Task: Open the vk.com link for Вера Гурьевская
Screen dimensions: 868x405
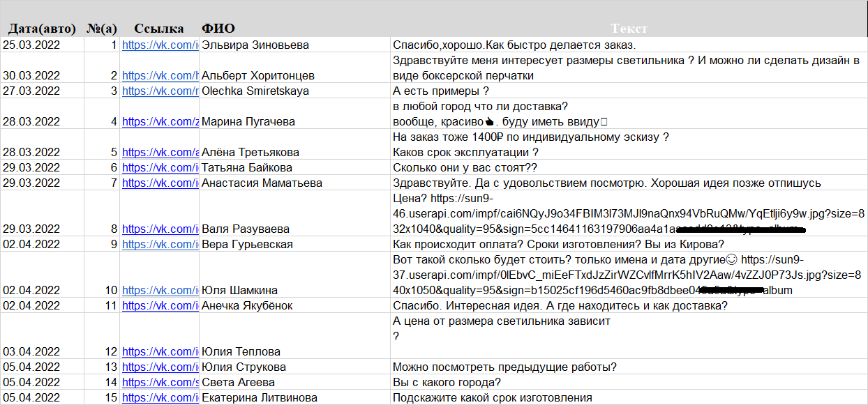Action: [160, 244]
